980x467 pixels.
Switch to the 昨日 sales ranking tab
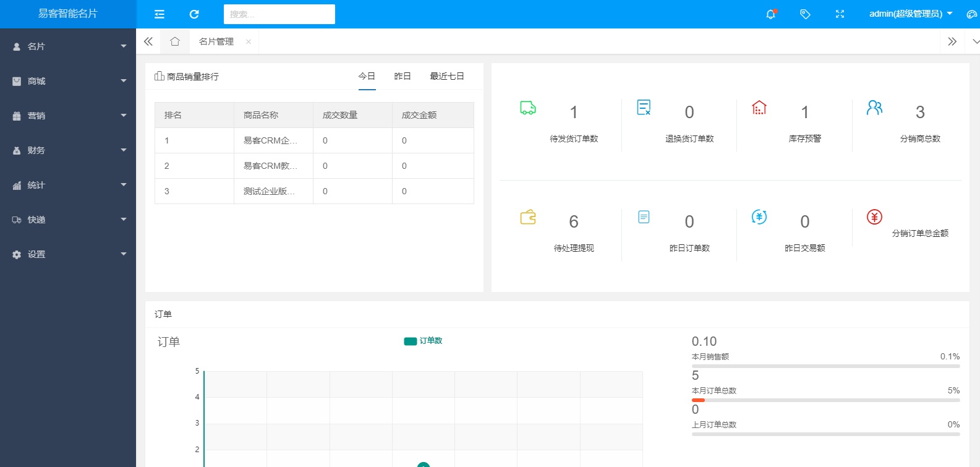point(403,76)
